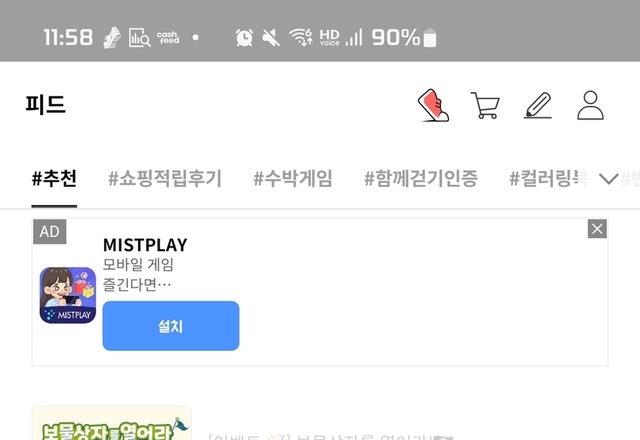Screen dimensions: 640x440
Task: Switch to the #쇼핑적립후기 tab
Action: [165, 178]
